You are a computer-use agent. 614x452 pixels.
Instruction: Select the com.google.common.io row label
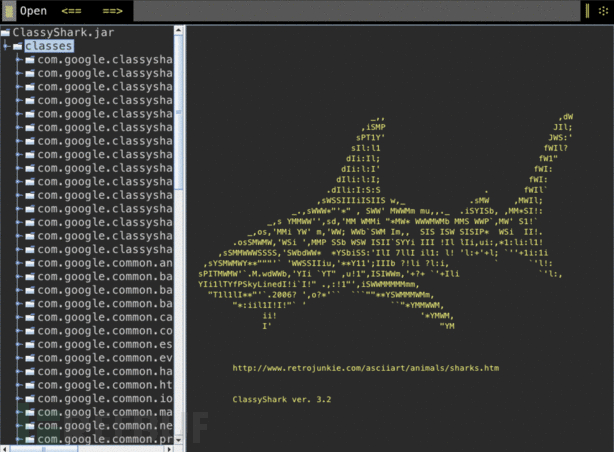coord(105,398)
